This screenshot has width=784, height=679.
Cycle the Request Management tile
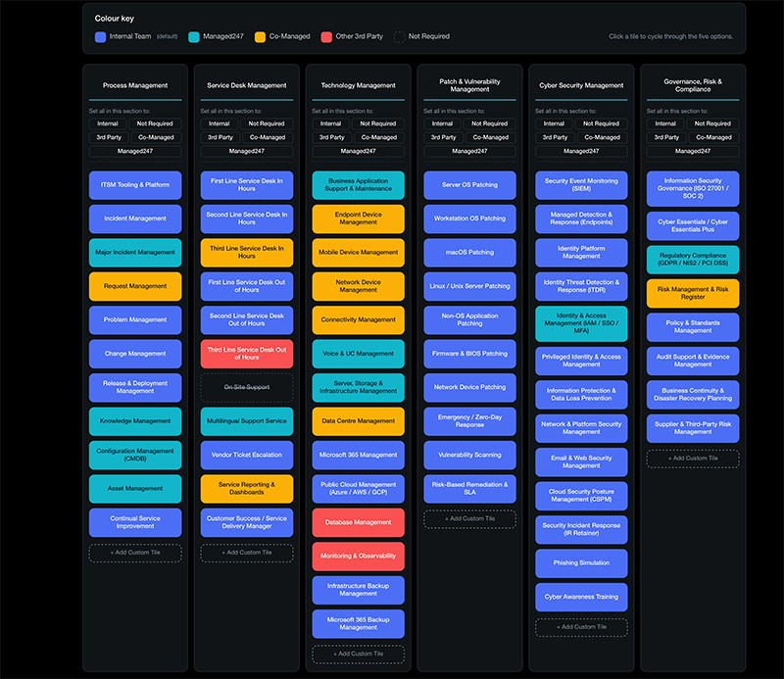click(135, 286)
